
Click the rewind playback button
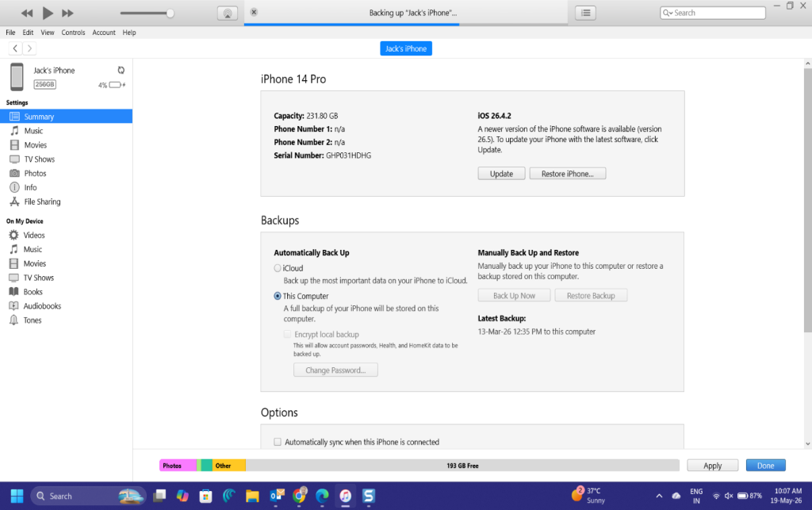(x=27, y=13)
